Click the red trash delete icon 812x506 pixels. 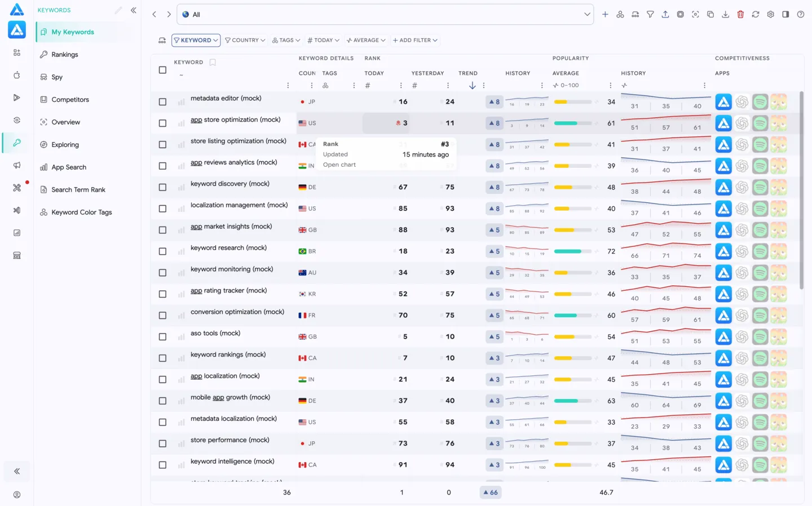pyautogui.click(x=740, y=15)
